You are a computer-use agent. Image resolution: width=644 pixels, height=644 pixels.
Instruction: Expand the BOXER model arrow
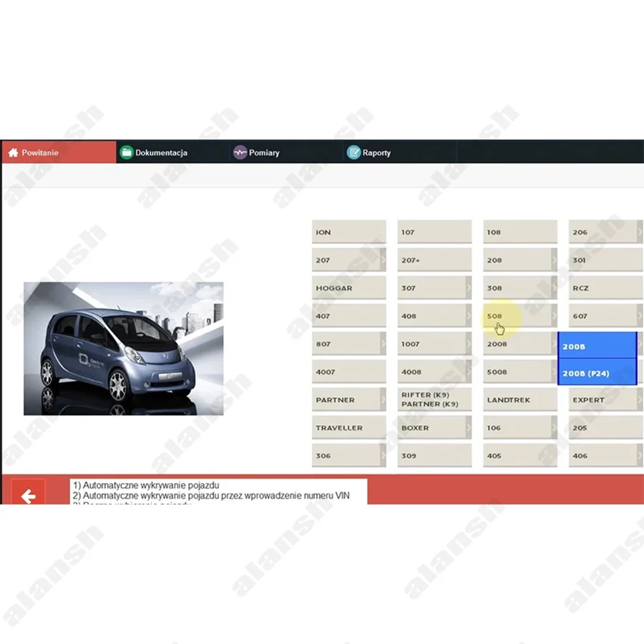click(x=469, y=427)
